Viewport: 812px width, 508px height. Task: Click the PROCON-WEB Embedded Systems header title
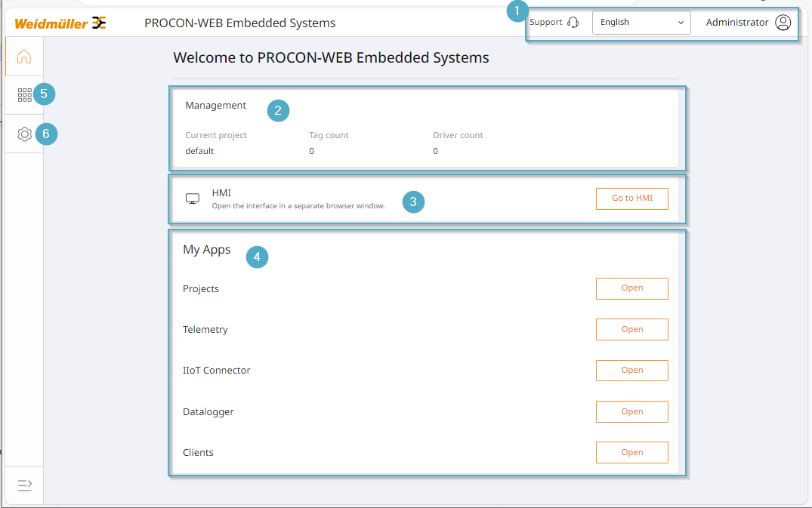pos(239,23)
